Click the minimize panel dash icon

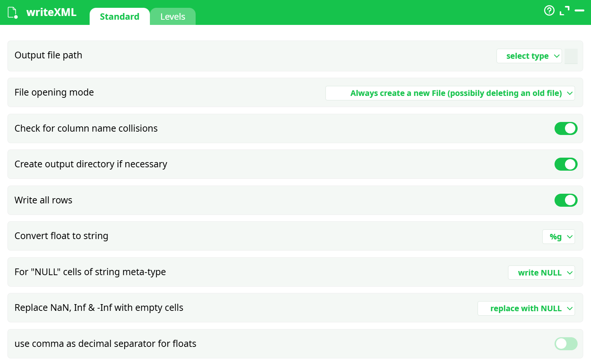coord(579,11)
